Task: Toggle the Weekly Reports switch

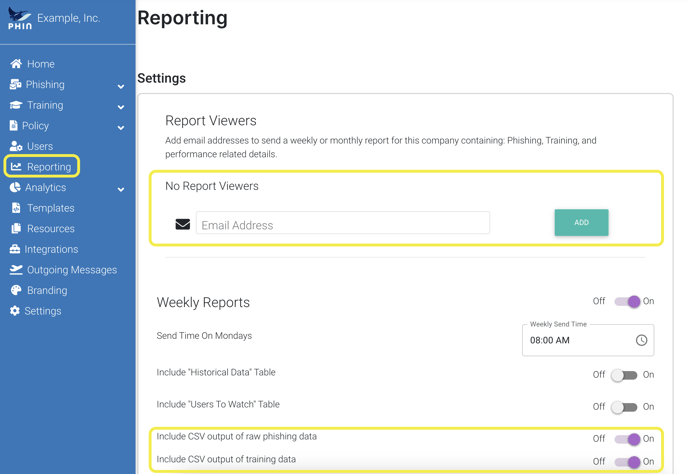Action: [x=627, y=302]
